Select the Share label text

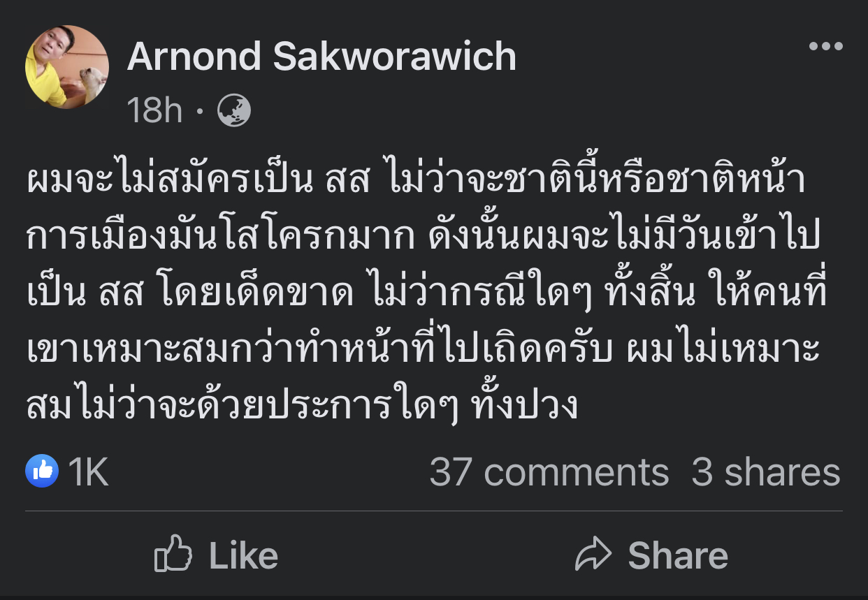(678, 556)
